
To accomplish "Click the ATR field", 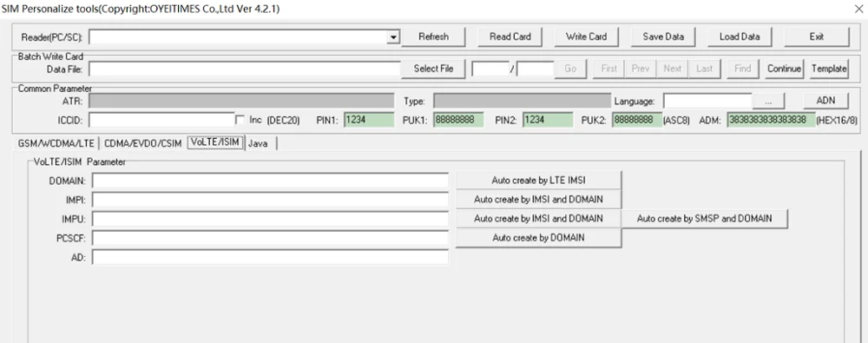I will [x=241, y=101].
